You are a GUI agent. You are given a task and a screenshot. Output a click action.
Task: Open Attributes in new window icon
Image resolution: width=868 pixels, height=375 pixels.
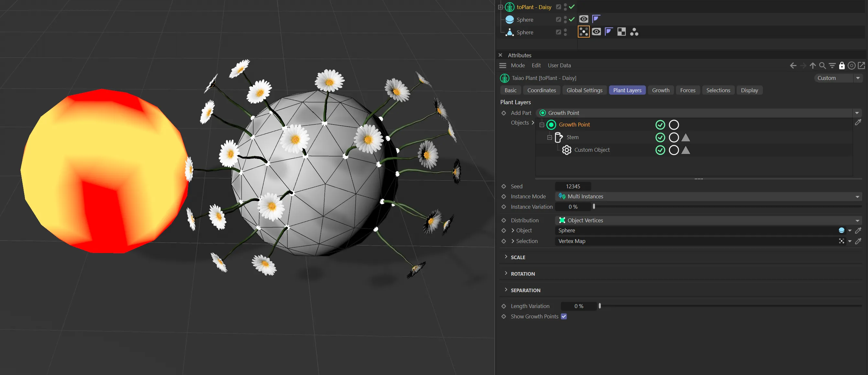[861, 66]
